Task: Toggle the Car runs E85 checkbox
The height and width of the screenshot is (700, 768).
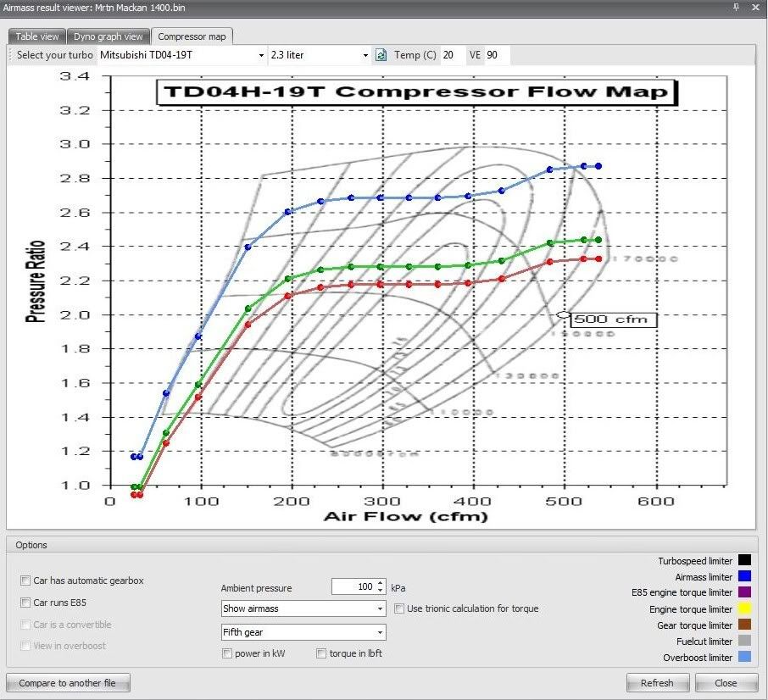Action: pyautogui.click(x=25, y=603)
